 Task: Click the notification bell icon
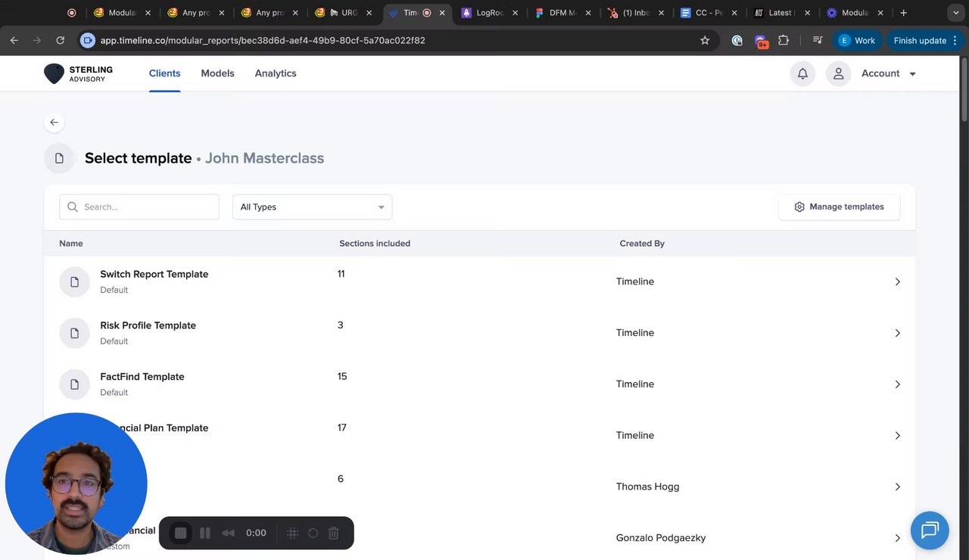[x=802, y=73]
